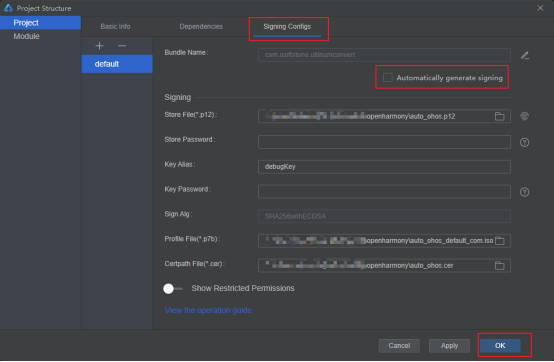The height and width of the screenshot is (362, 554).
Task: Close the Project Structure dialog
Action: pos(540,8)
